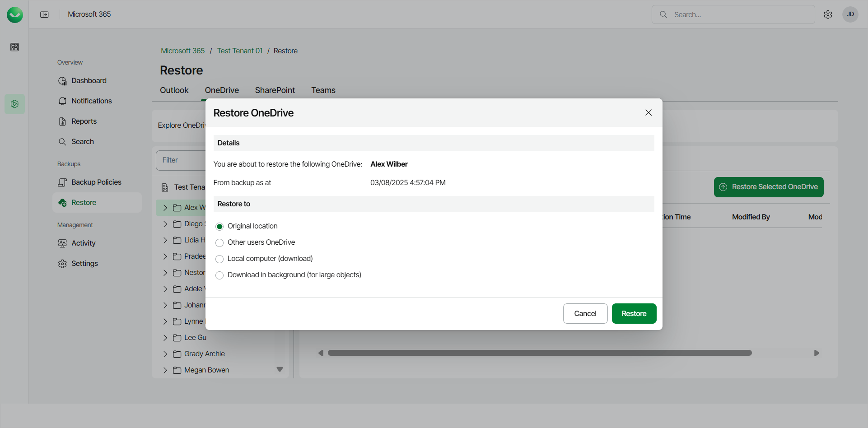This screenshot has width=868, height=428.
Task: Toggle the sidebar panel icon
Action: (x=44, y=14)
